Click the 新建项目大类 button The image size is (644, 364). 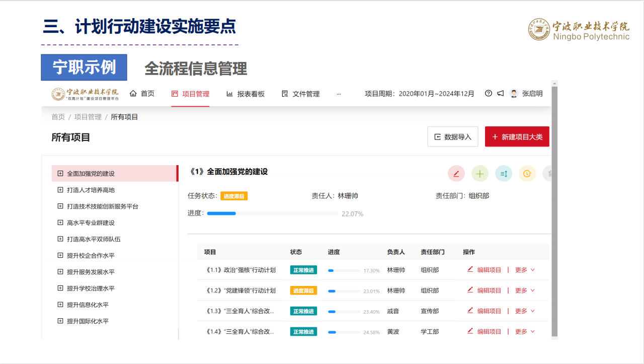point(517,137)
